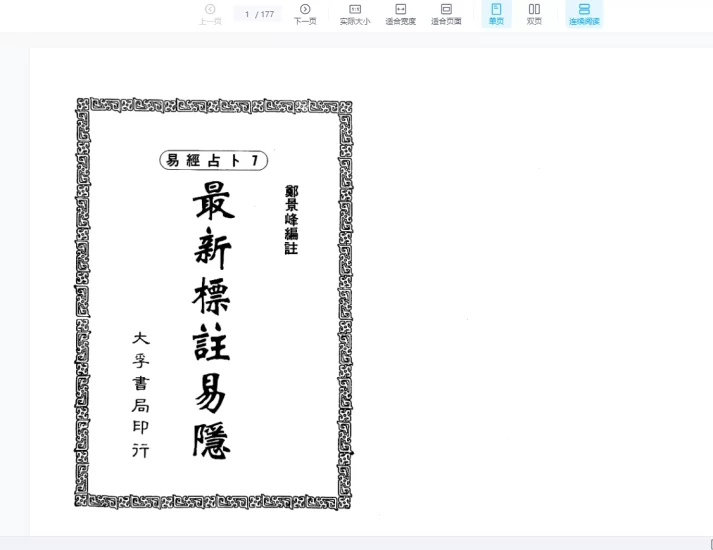Click the publisher text 大孚書局印行
Screen dimensions: 713x550
point(140,394)
